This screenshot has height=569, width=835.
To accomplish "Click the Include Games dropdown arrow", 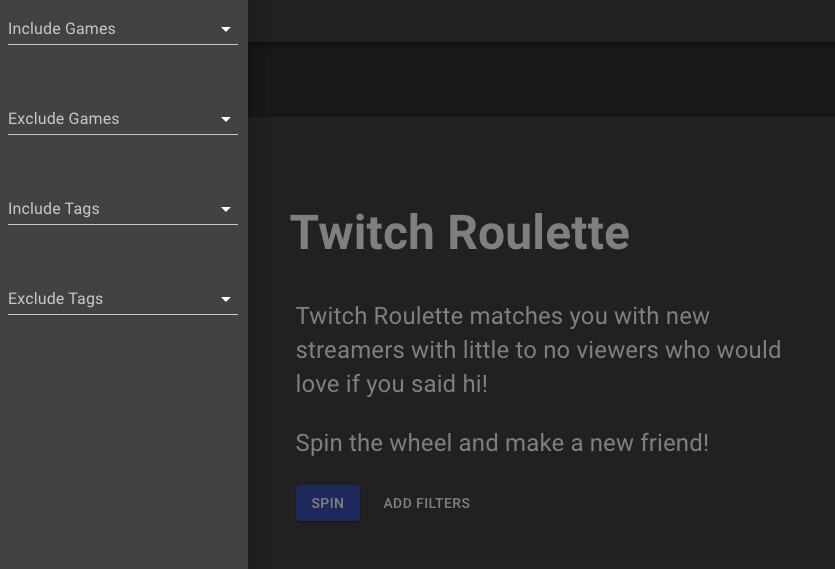I will (x=226, y=30).
